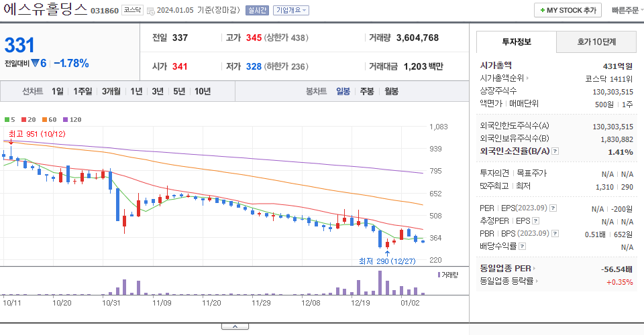Click the 상장주식수 value 130,303,515
This screenshot has height=335, width=644.
coord(612,92)
